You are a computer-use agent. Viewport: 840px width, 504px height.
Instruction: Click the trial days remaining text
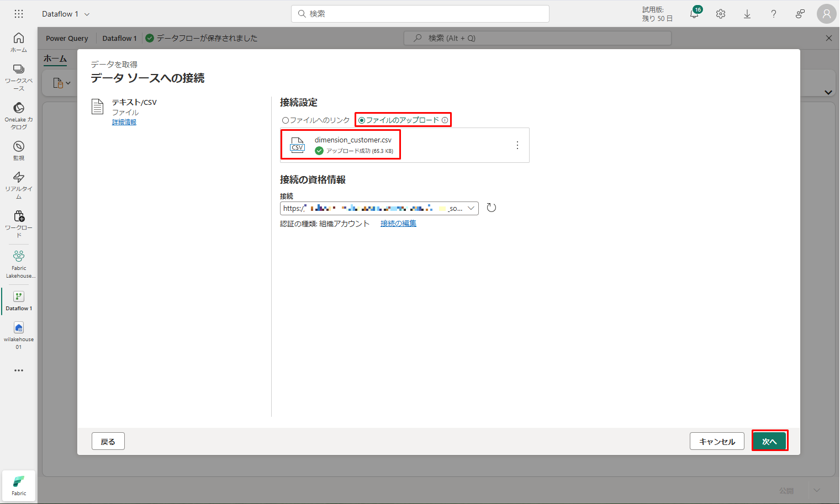point(657,14)
